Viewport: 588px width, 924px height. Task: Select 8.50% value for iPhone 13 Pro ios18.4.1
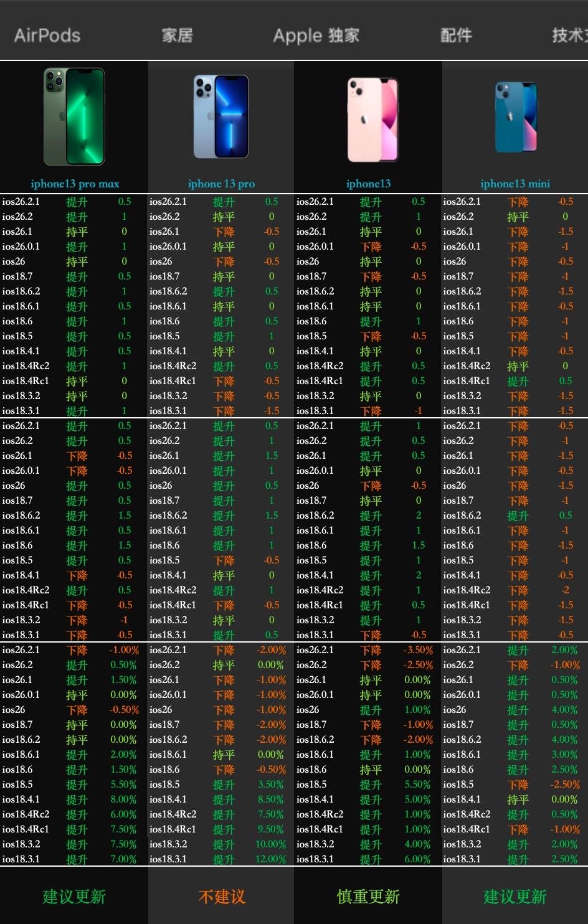coord(271,799)
